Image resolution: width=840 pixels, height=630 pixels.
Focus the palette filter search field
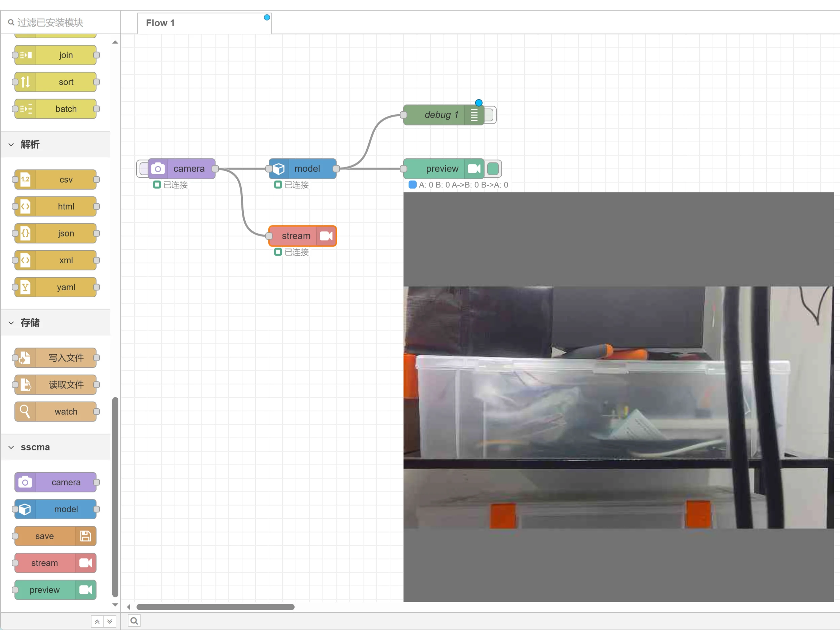(x=61, y=23)
